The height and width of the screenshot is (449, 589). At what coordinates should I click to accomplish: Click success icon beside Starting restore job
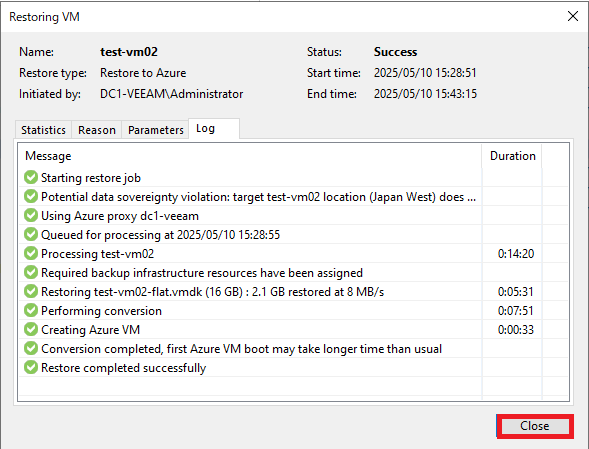(31, 177)
